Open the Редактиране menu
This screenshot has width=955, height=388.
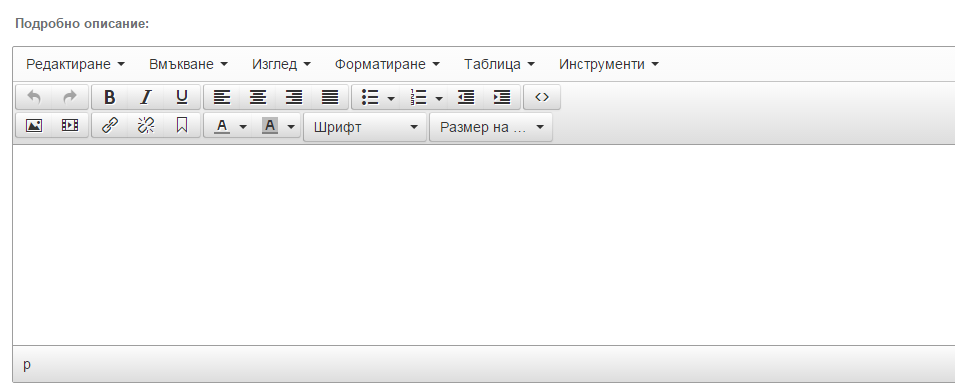click(76, 64)
